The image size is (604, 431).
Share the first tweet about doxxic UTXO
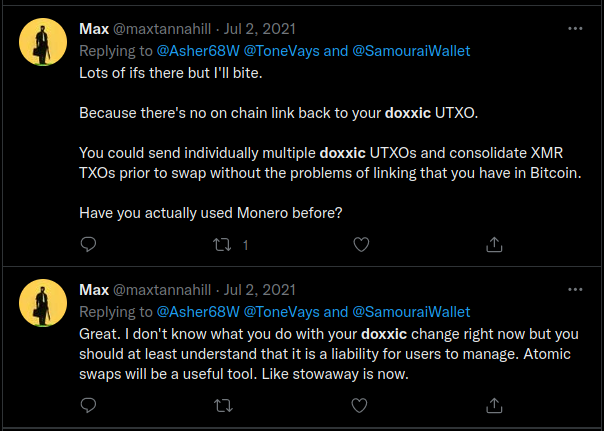point(494,245)
